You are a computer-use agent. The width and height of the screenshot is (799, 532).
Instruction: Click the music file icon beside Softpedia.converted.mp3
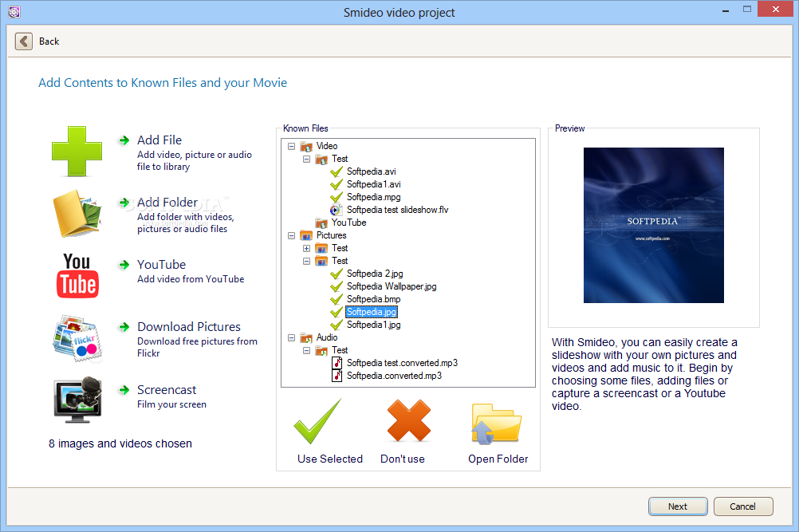point(337,376)
